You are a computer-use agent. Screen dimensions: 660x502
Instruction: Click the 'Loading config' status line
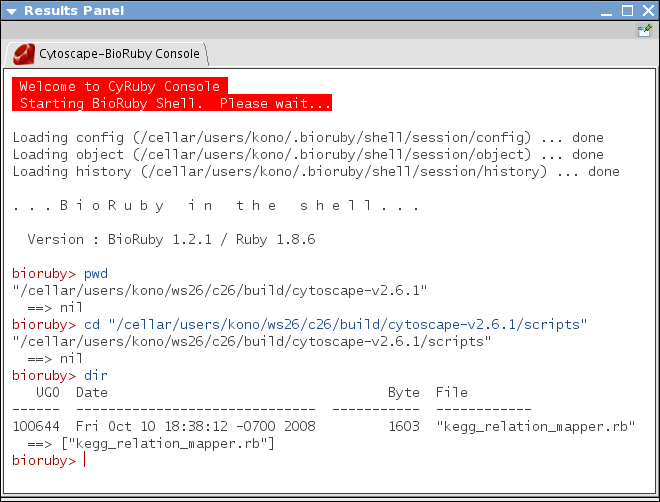[x=307, y=137]
